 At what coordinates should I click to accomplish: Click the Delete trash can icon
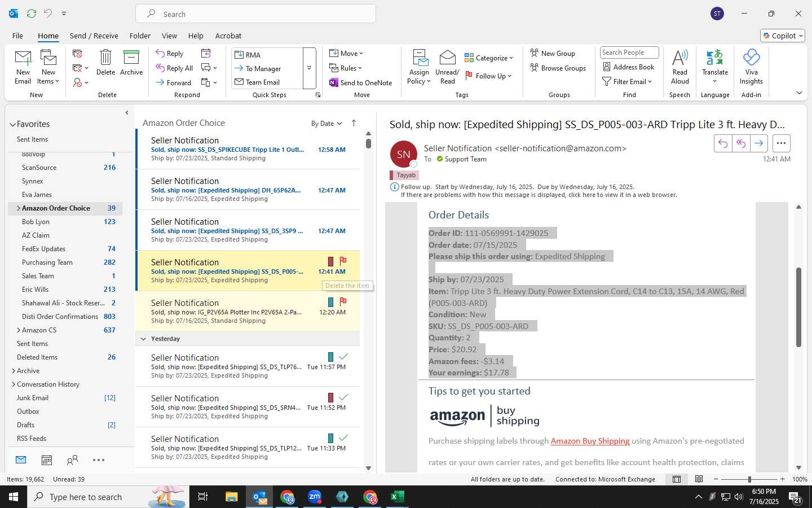[x=105, y=62]
